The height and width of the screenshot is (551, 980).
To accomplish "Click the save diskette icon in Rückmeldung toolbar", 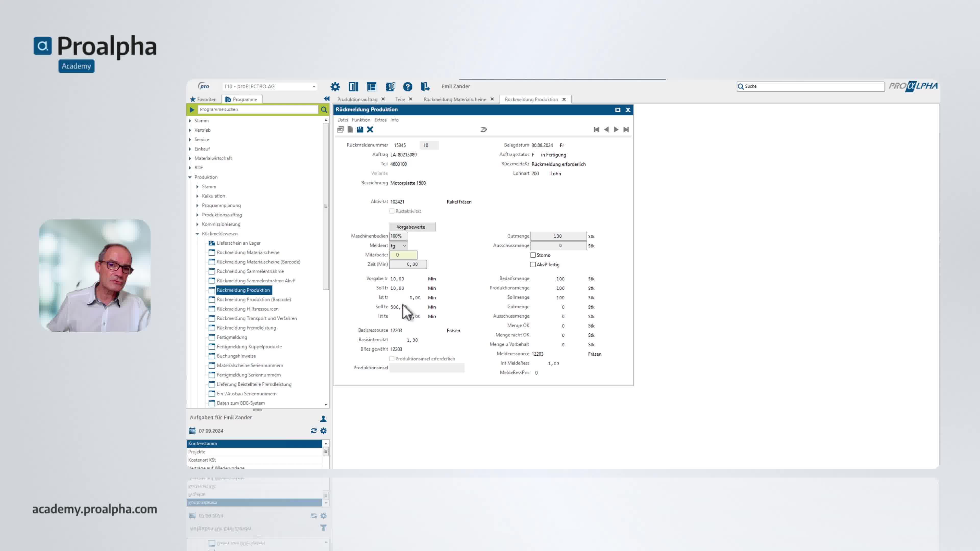I will [360, 130].
